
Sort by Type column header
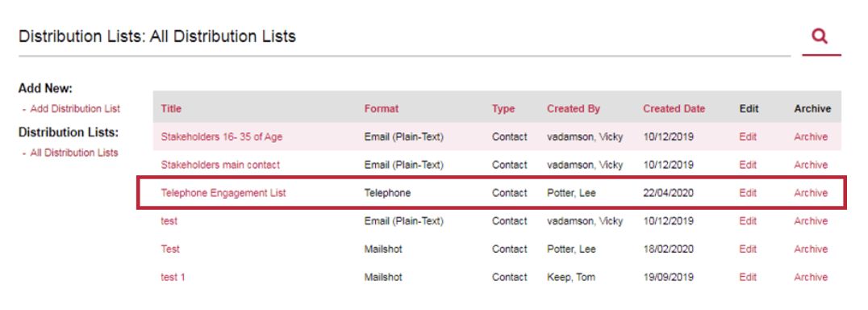coord(503,109)
